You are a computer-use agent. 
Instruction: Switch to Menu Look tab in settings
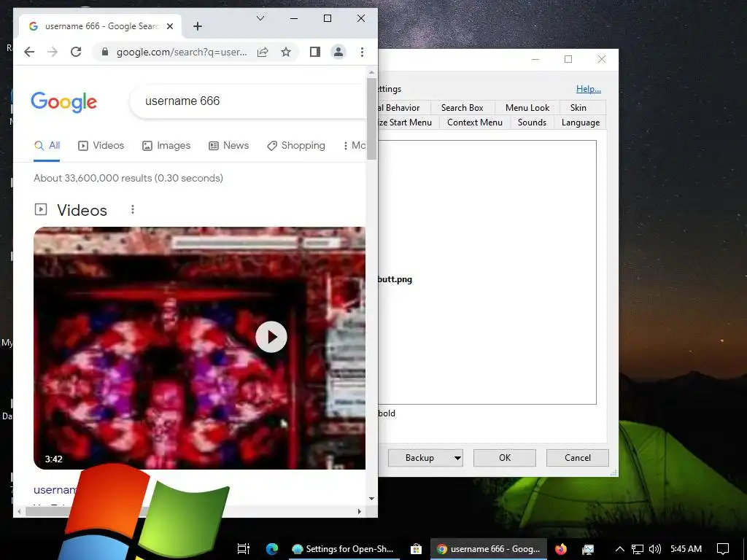527,108
